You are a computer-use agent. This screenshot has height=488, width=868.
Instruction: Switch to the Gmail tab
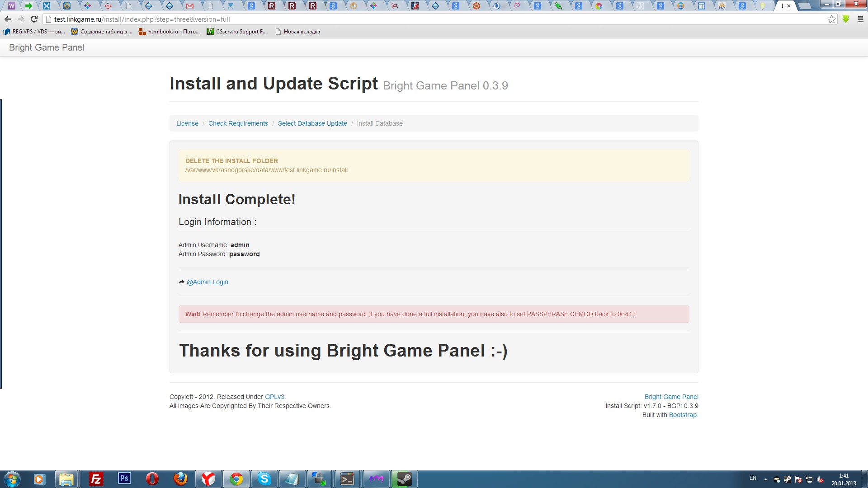(x=190, y=6)
